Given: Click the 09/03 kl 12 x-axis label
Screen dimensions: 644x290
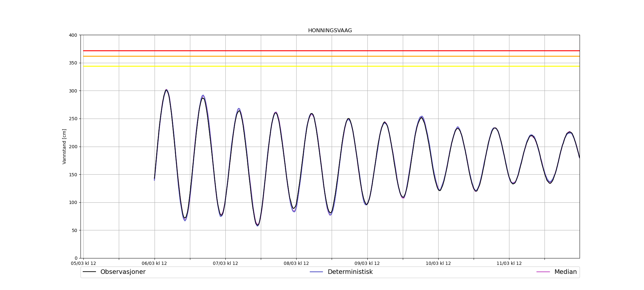Looking at the screenshot, I should tap(367, 263).
